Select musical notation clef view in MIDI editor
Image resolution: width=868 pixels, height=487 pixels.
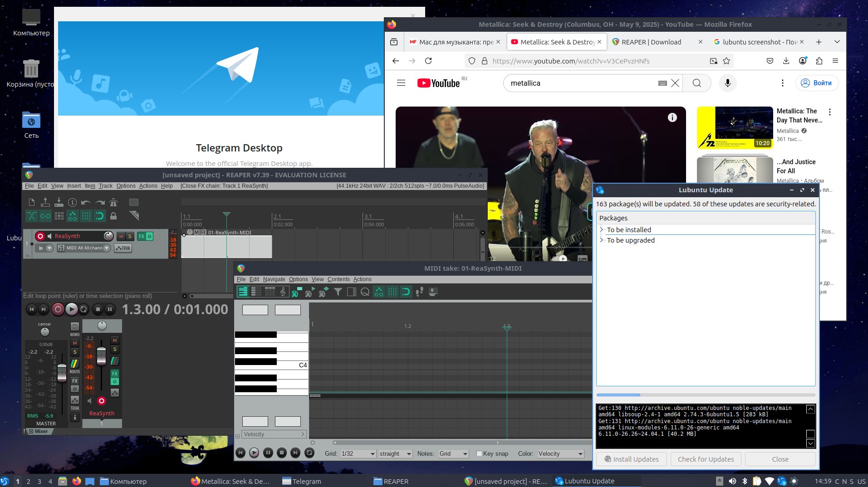pos(283,292)
